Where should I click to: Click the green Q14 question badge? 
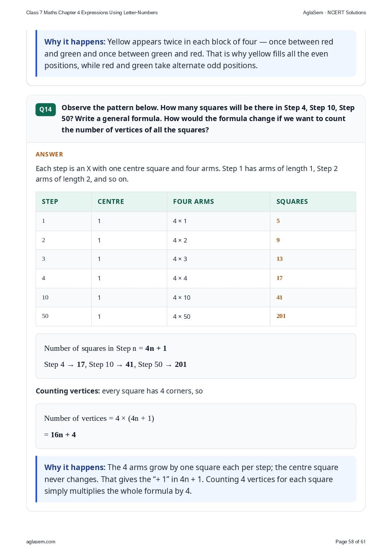[46, 109]
